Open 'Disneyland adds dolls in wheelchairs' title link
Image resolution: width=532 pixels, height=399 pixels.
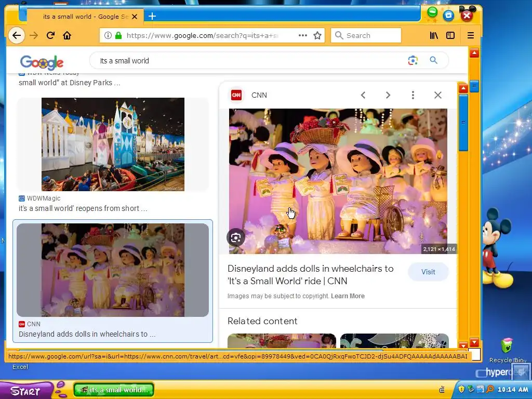tap(311, 275)
